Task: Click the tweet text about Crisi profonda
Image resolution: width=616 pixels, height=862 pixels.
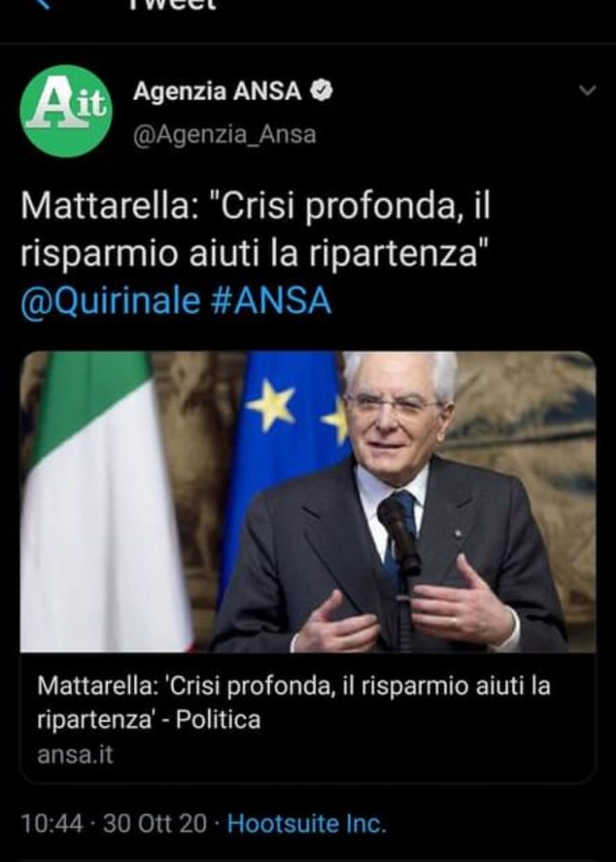Action: pyautogui.click(x=256, y=230)
